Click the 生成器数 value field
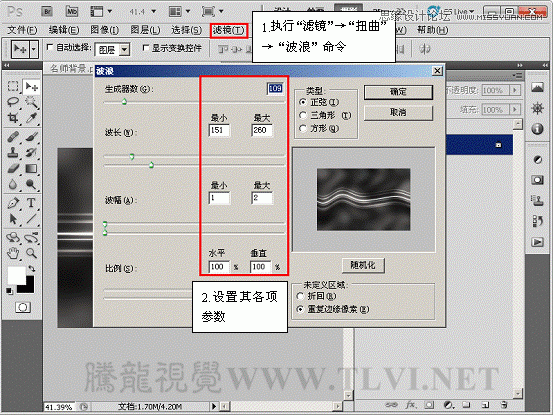The height and width of the screenshot is (415, 553). pos(275,89)
